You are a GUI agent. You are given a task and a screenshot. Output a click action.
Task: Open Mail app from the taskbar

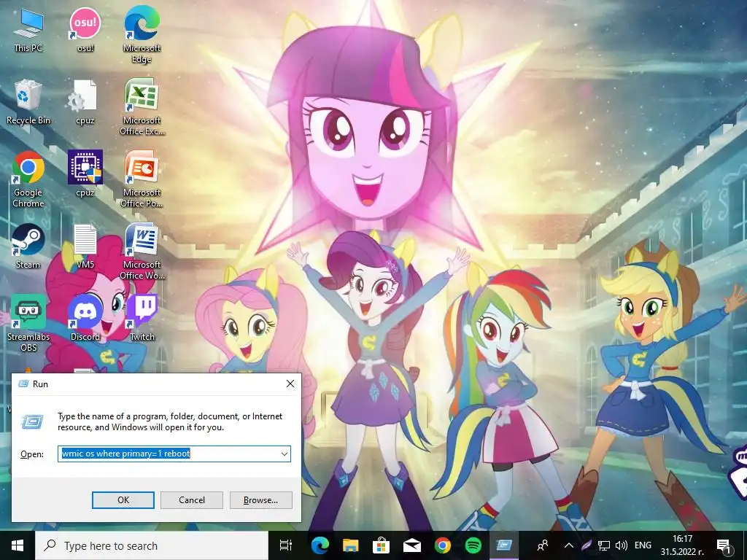[411, 545]
